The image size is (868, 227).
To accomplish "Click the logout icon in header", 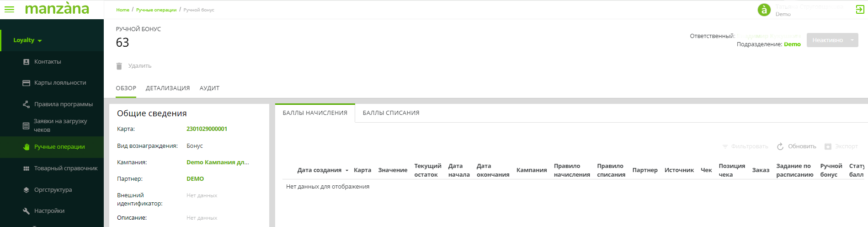I will point(860,10).
